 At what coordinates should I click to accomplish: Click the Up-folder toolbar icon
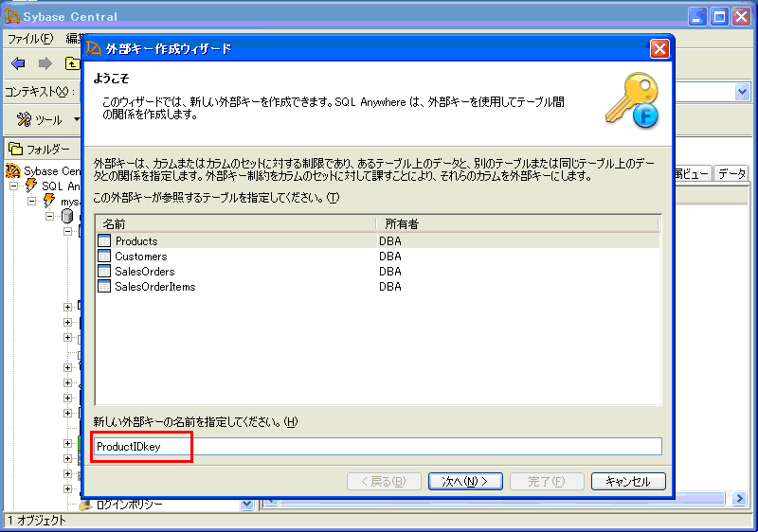[72, 63]
